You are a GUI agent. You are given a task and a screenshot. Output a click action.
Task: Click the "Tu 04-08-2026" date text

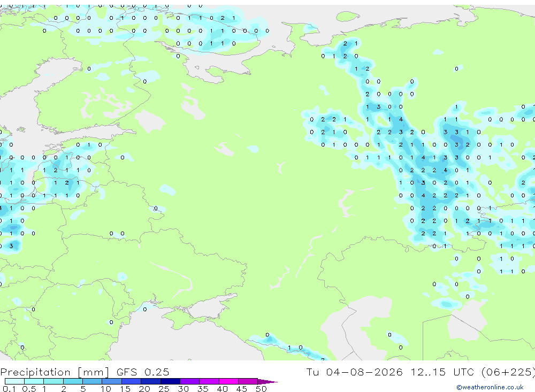(x=354, y=372)
